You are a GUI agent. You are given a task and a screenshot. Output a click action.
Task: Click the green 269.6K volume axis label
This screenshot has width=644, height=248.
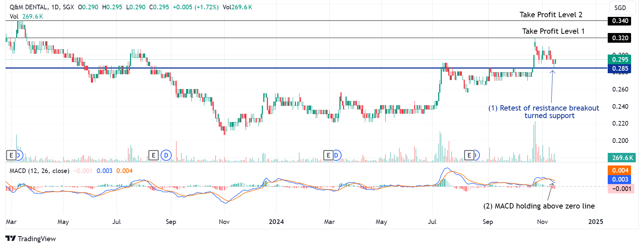622,158
